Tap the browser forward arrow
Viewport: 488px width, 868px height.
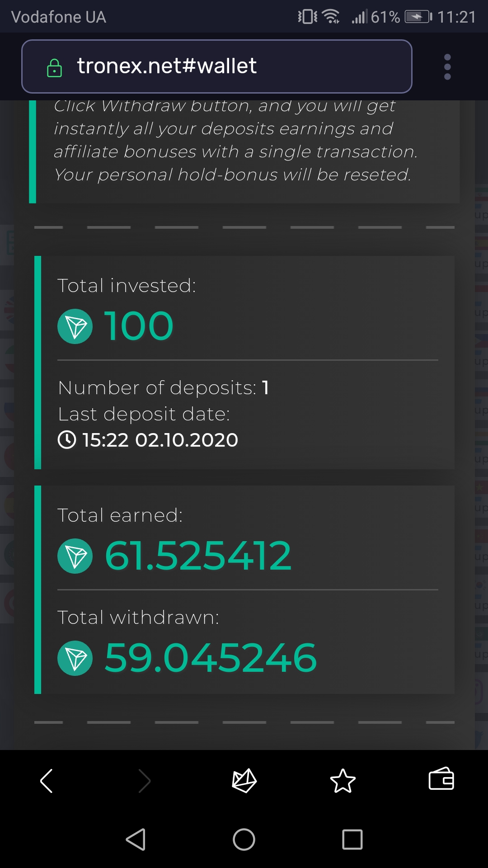[145, 781]
